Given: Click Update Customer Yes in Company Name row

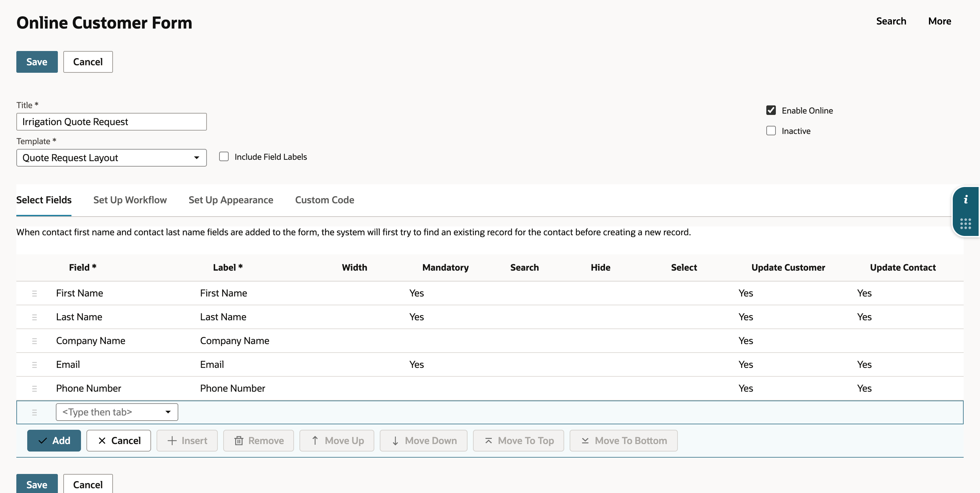Looking at the screenshot, I should 746,341.
